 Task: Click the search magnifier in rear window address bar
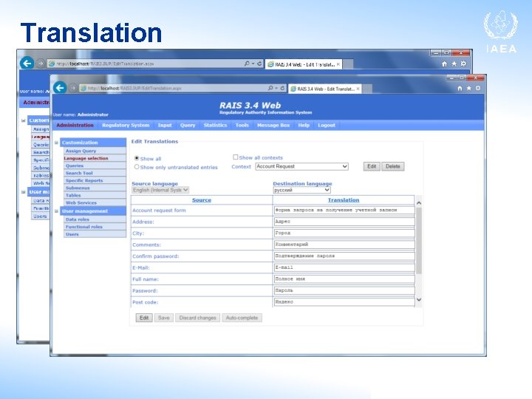[247, 64]
